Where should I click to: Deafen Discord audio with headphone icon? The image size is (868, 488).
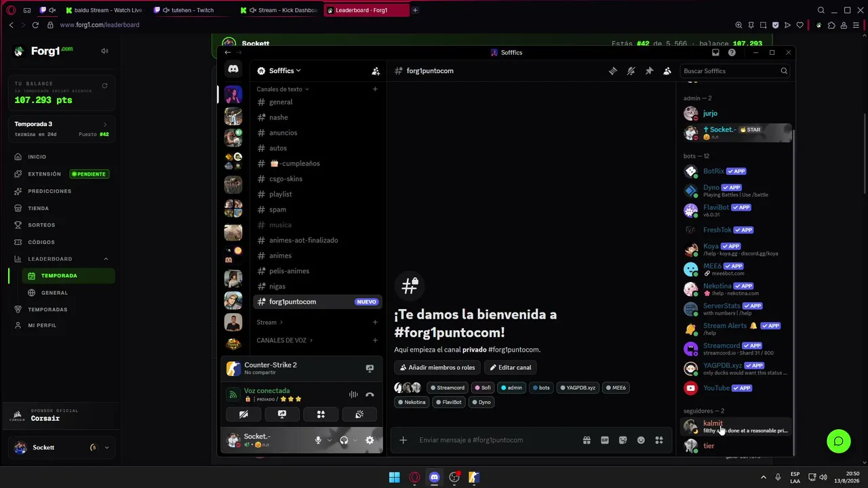pyautogui.click(x=344, y=440)
